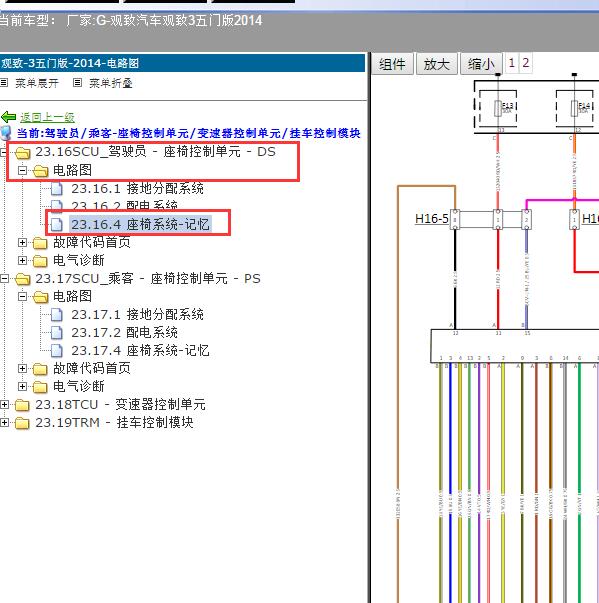This screenshot has height=603, width=599.
Task: Click the 菜单展开 list icon
Action: pos(4,83)
